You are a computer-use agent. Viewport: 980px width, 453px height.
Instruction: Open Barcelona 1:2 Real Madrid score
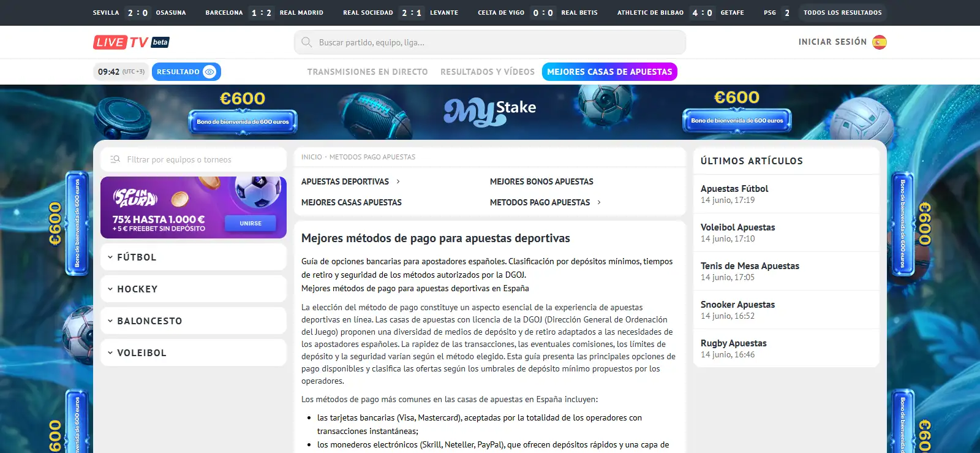264,12
